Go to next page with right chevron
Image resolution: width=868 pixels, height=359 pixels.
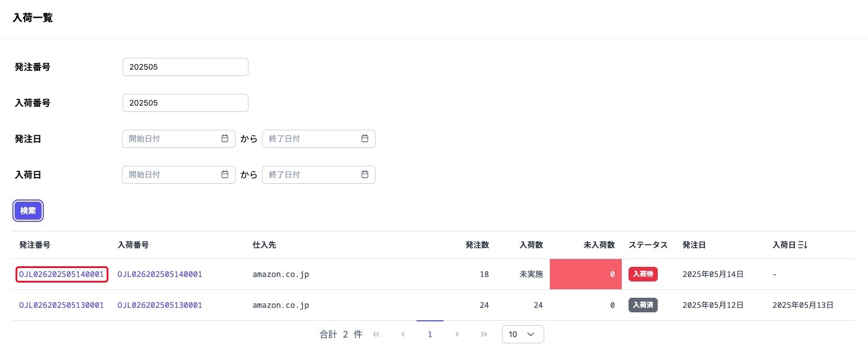457,334
